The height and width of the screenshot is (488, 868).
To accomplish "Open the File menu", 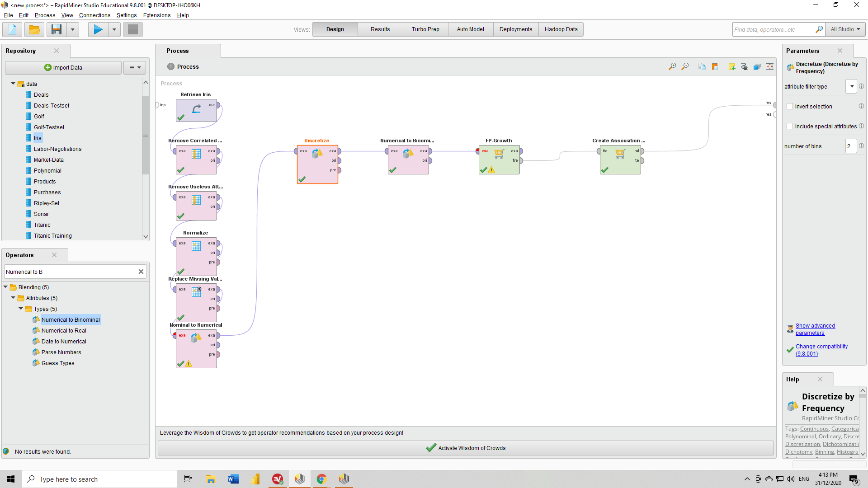I will coord(8,15).
